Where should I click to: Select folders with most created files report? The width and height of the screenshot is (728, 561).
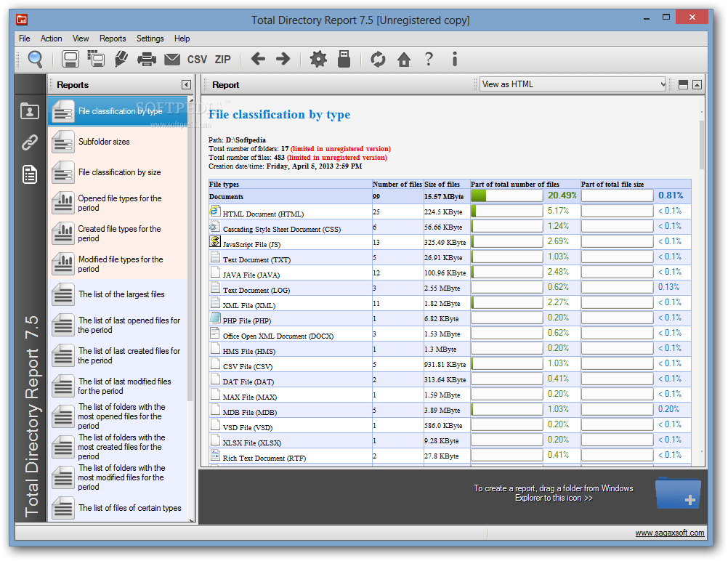point(118,447)
